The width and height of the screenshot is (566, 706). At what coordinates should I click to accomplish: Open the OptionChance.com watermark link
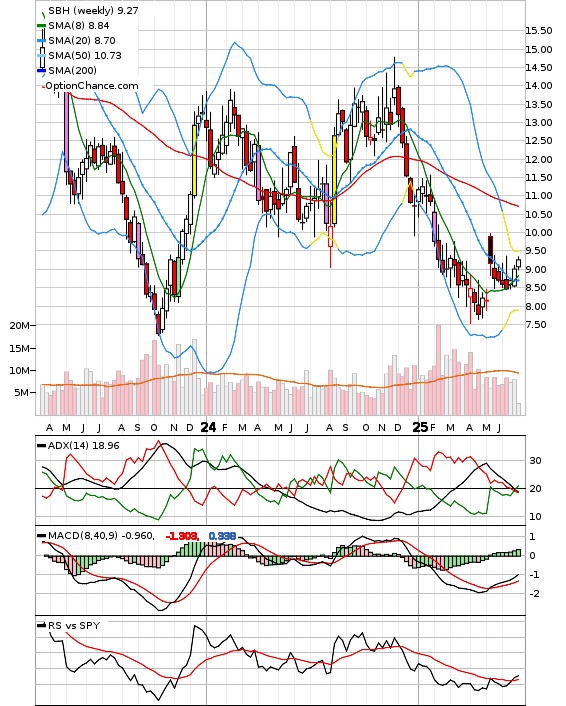click(92, 86)
